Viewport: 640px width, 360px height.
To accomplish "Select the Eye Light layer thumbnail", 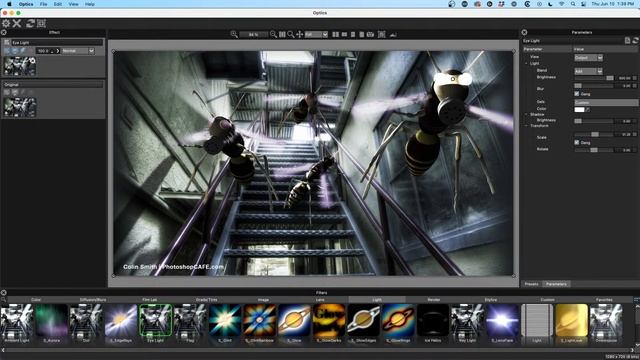I will click(20, 66).
